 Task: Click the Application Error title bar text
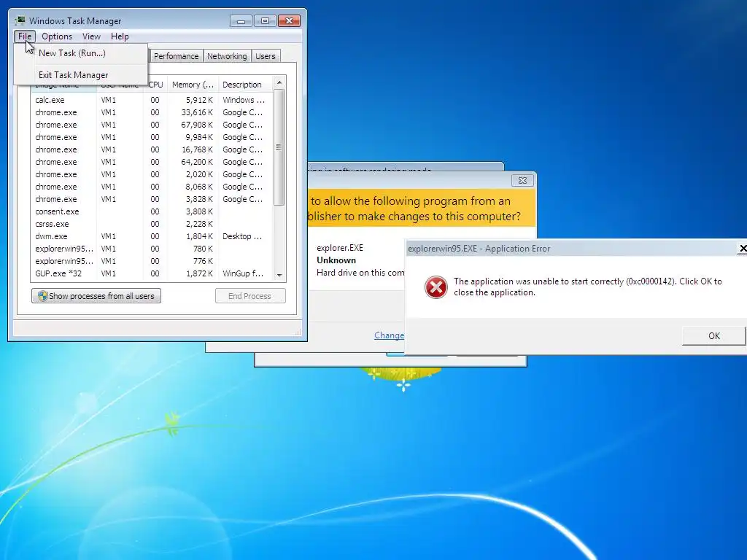tap(479, 249)
